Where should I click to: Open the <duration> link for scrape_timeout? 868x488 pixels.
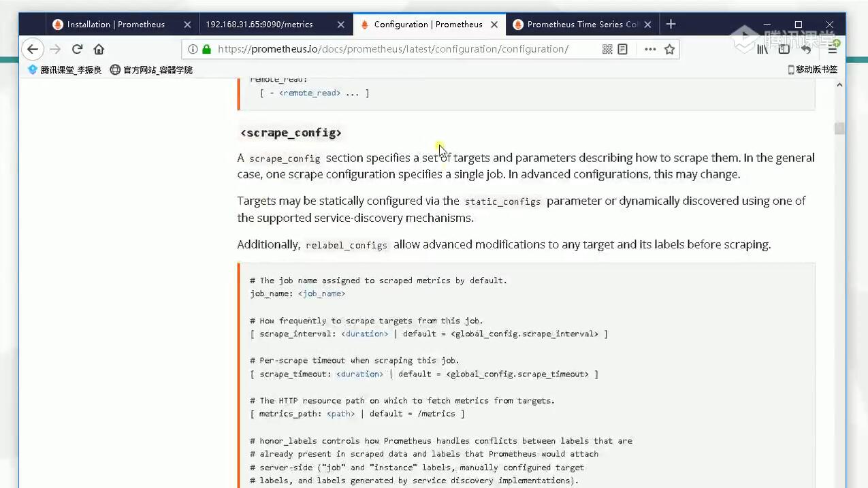360,374
